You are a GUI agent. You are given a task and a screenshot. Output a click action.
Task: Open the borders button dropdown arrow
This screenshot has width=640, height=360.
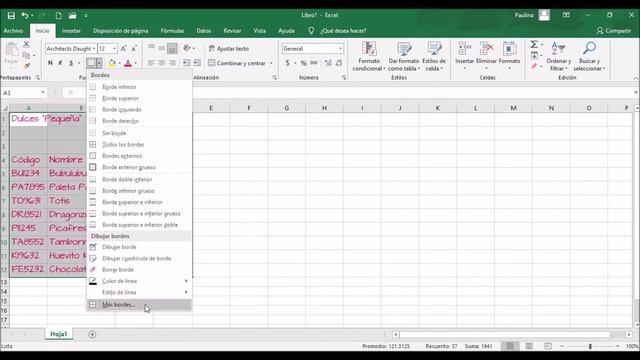[99, 63]
